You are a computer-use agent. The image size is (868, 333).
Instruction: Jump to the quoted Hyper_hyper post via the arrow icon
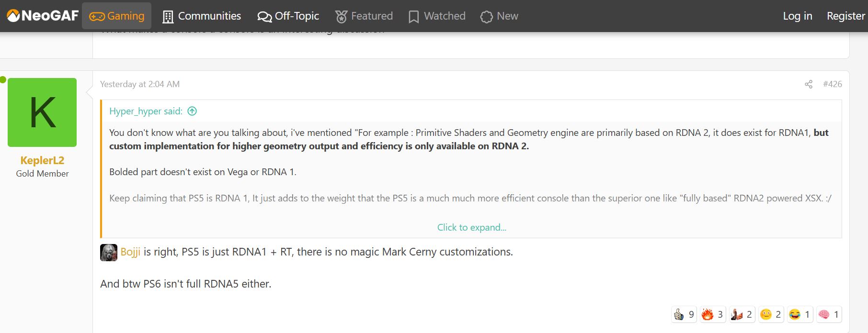pos(192,111)
